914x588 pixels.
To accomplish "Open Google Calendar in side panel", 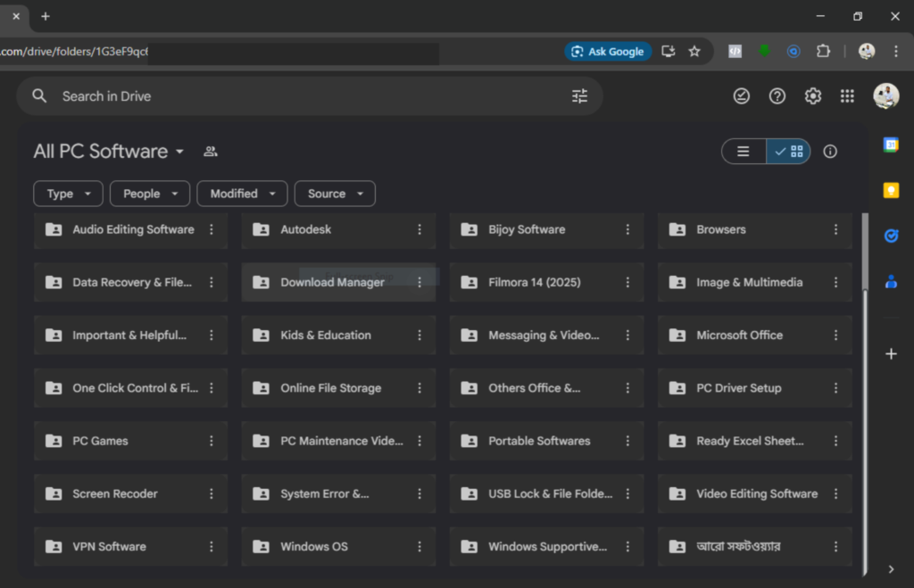I will point(891,145).
